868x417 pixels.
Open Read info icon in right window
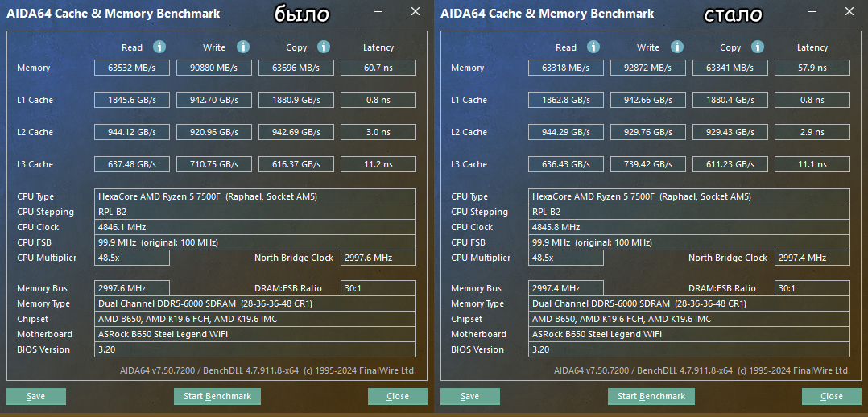(593, 47)
